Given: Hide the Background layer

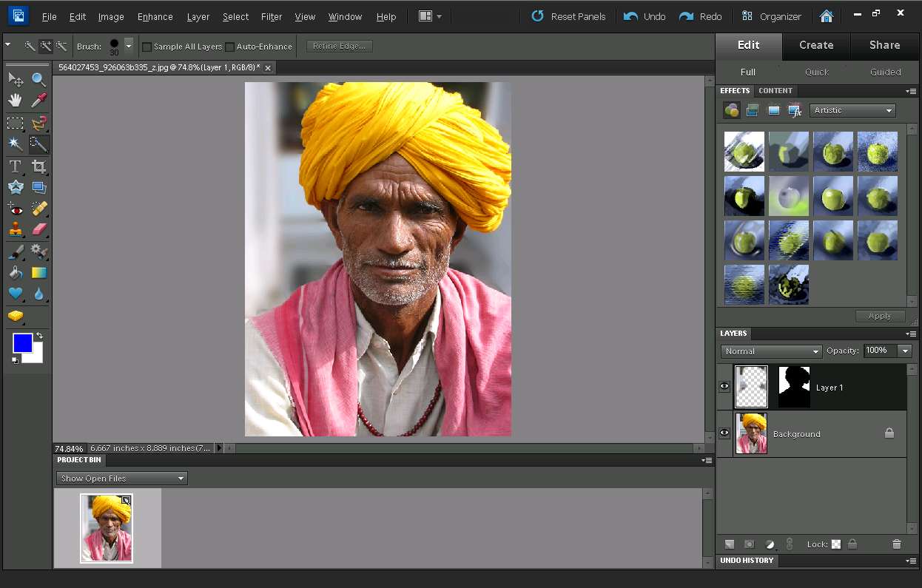Looking at the screenshot, I should pyautogui.click(x=724, y=433).
